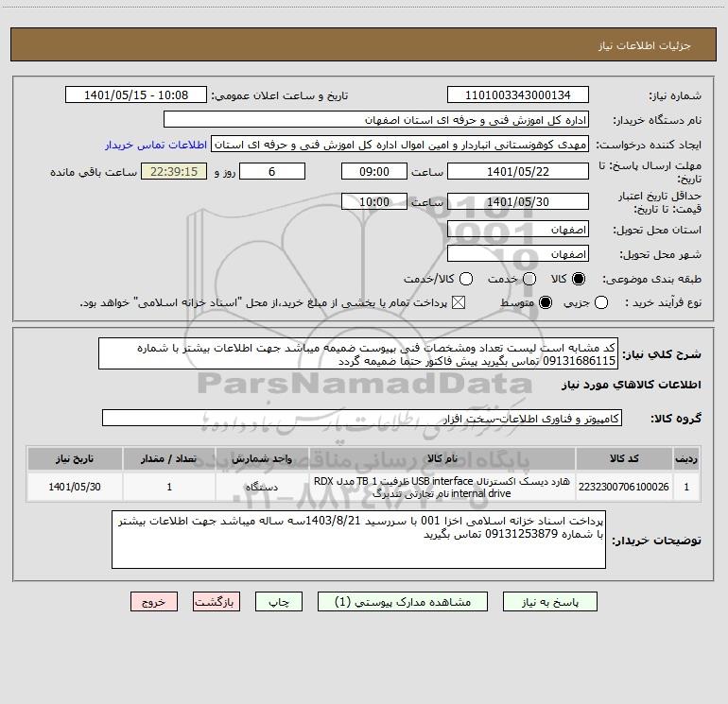This screenshot has height=704, width=728.
Task: Click the remaining days field showing 6
Action: [x=272, y=172]
